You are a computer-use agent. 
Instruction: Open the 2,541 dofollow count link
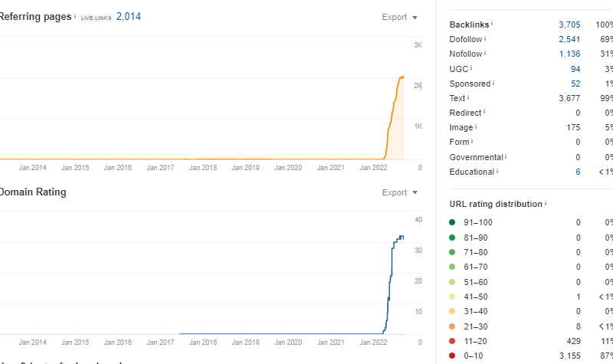[x=569, y=39]
